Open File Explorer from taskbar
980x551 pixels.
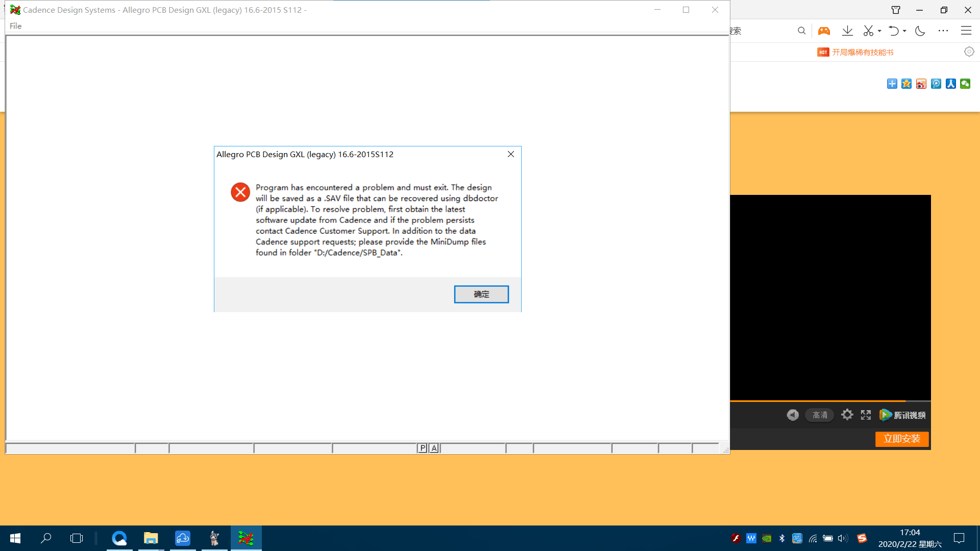(151, 538)
